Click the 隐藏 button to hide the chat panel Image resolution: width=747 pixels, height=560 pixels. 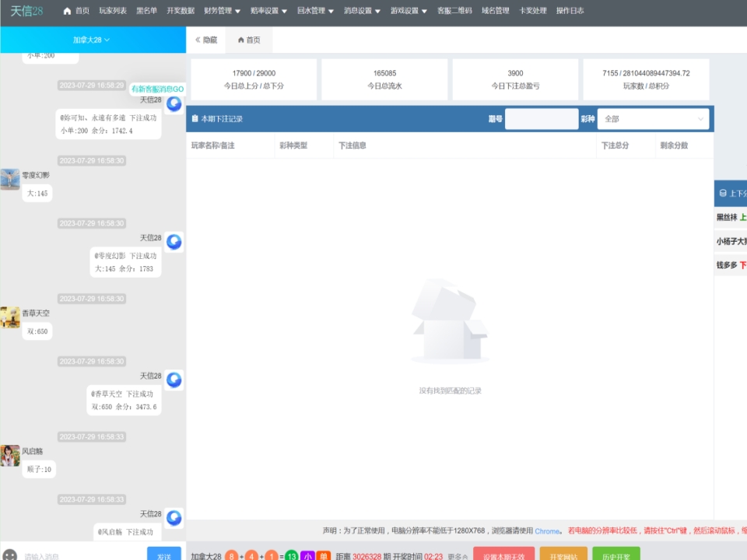[206, 40]
